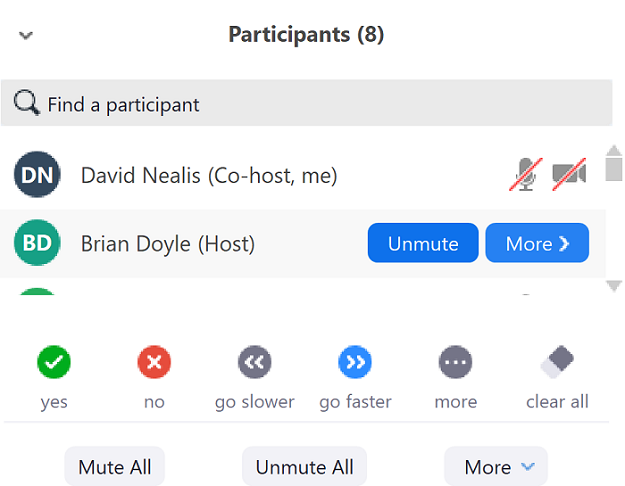Toggle David Nealis disabled camera icon
Viewport: 625px width, 486px height.
[x=569, y=174]
